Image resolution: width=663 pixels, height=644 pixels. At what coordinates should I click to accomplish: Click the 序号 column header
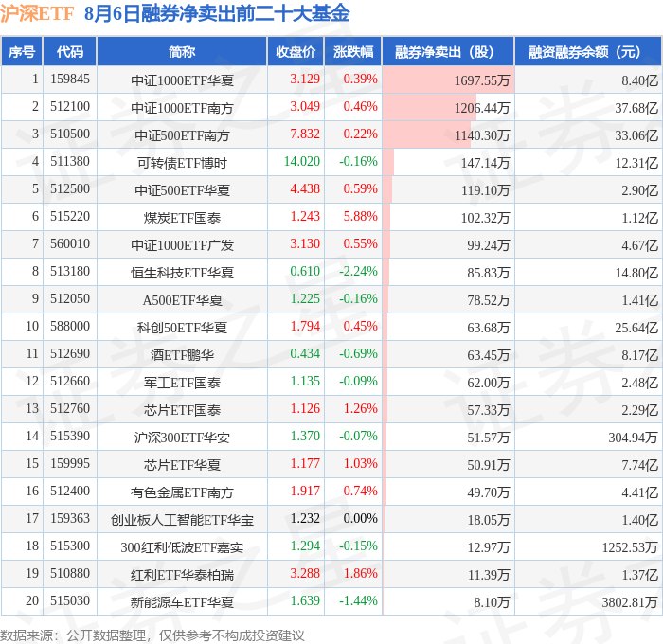(22, 51)
